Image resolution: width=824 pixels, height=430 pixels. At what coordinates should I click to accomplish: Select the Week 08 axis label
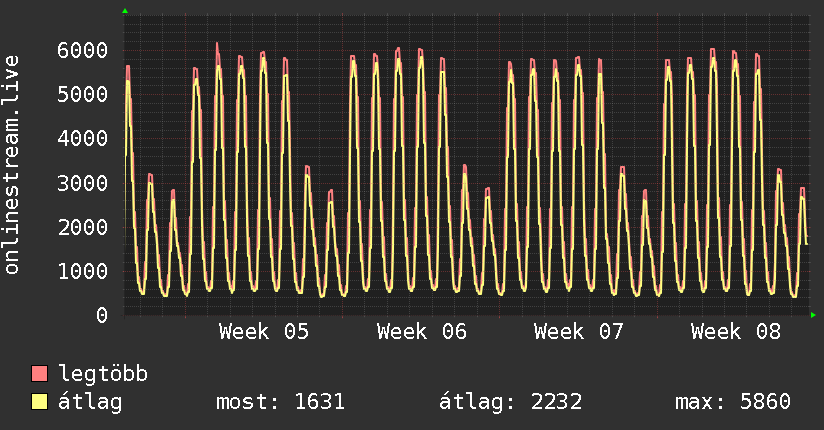point(736,332)
